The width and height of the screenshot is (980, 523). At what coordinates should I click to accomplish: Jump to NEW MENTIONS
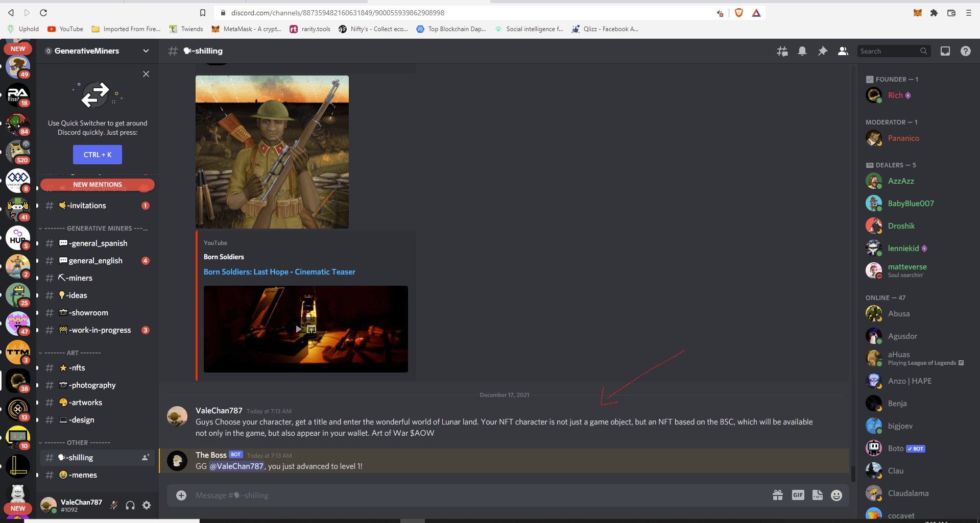98,184
